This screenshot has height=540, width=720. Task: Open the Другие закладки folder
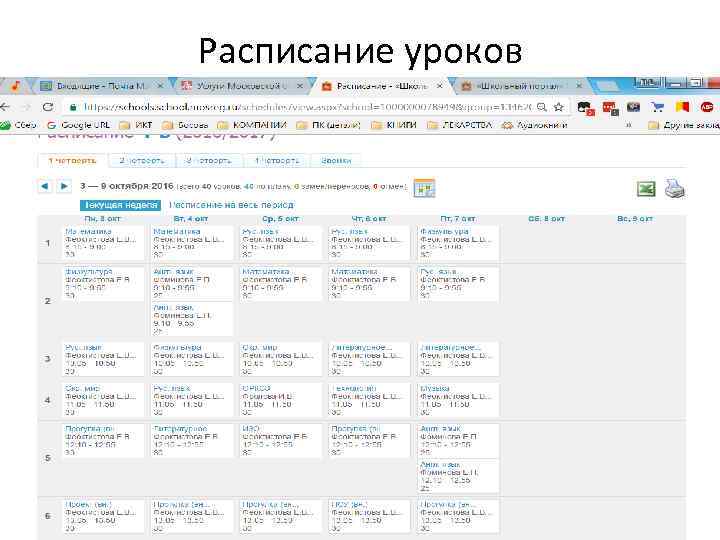point(684,125)
